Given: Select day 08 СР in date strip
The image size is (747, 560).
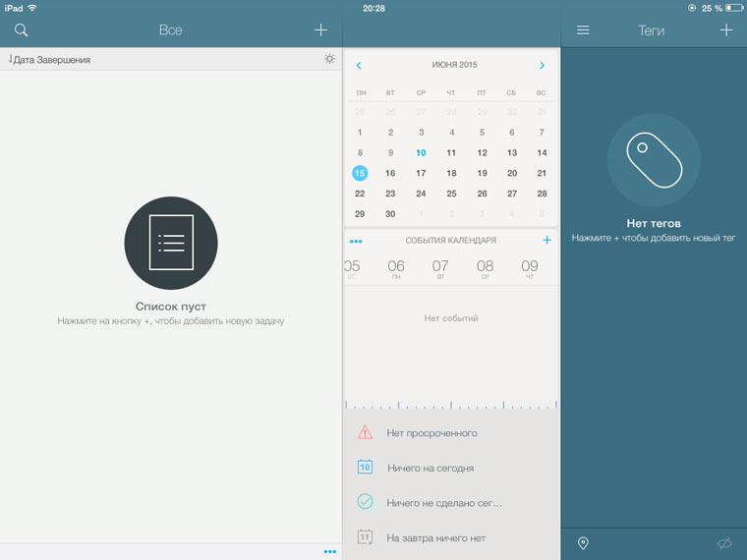Looking at the screenshot, I should [485, 268].
